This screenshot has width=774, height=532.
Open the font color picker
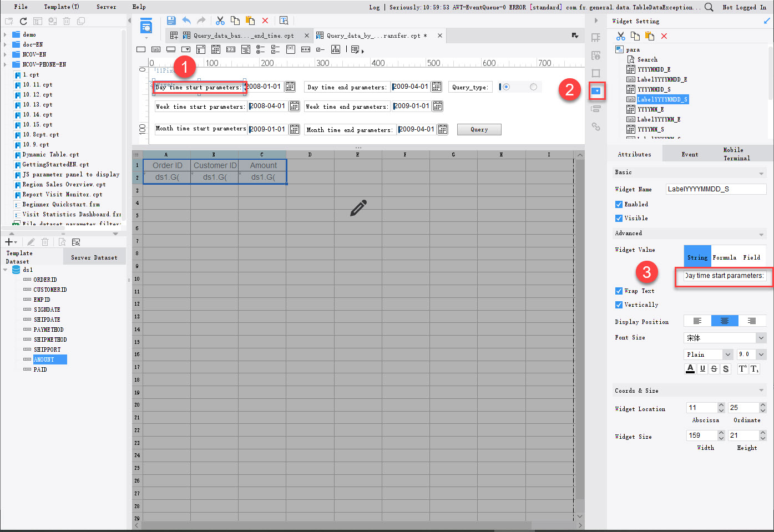690,369
